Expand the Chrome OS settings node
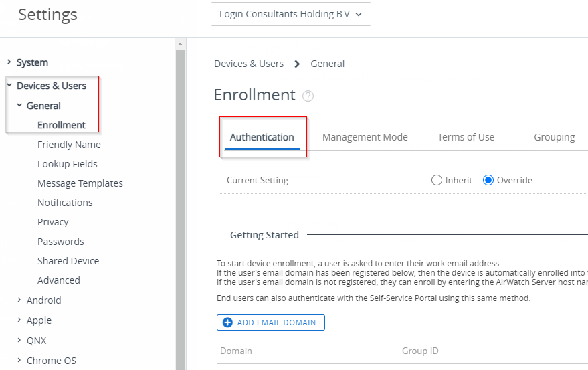Image resolution: width=588 pixels, height=370 pixels. [x=19, y=361]
